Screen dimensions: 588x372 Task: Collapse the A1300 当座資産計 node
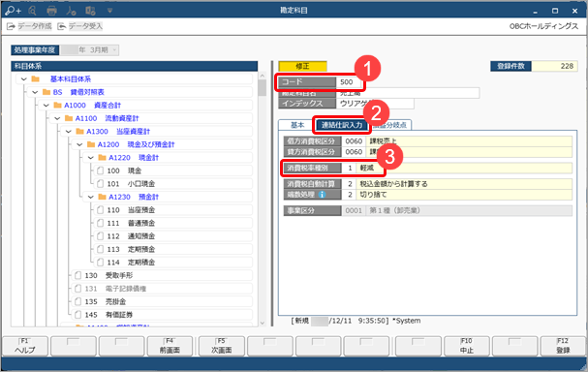click(x=69, y=132)
